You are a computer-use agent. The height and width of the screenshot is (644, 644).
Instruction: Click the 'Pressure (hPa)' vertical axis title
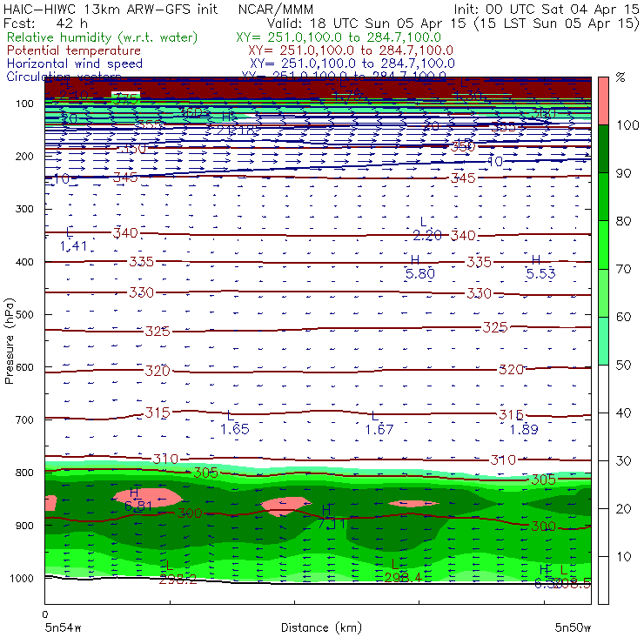[x=9, y=341]
